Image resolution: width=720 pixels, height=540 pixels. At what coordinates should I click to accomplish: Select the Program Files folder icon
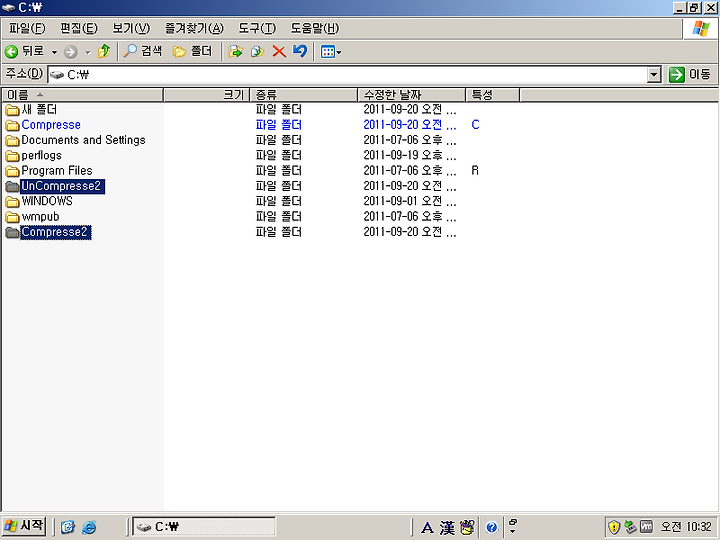12,171
